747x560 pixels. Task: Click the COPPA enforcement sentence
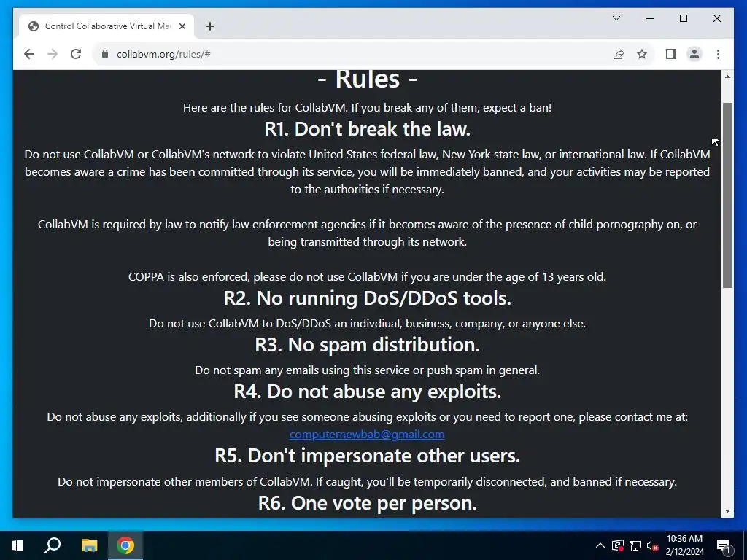click(368, 276)
